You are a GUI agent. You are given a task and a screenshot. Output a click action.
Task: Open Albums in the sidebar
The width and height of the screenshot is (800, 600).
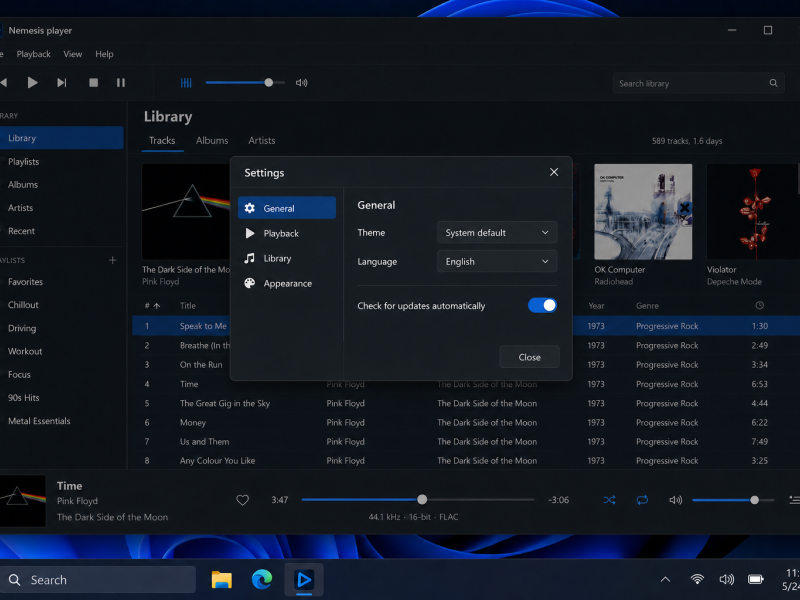click(x=61, y=185)
